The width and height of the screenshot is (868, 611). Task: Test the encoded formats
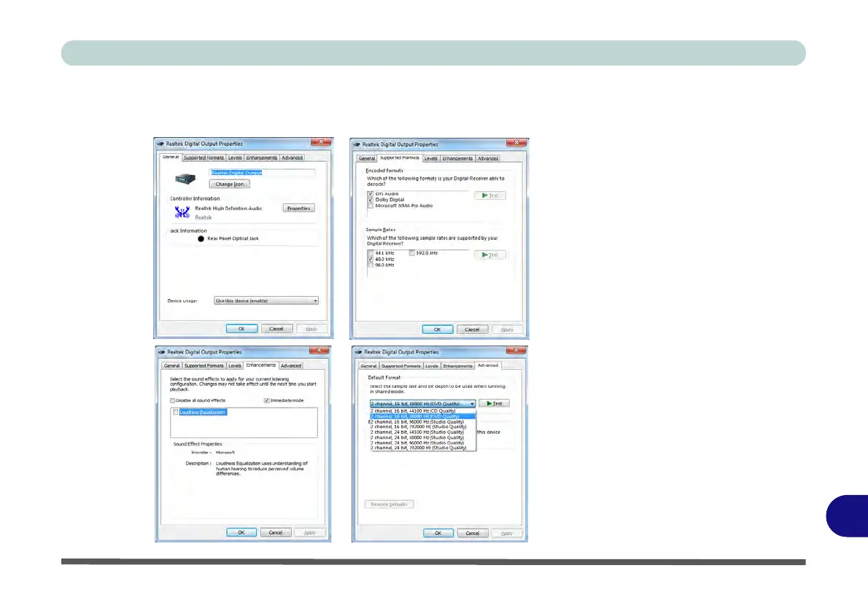(x=490, y=195)
